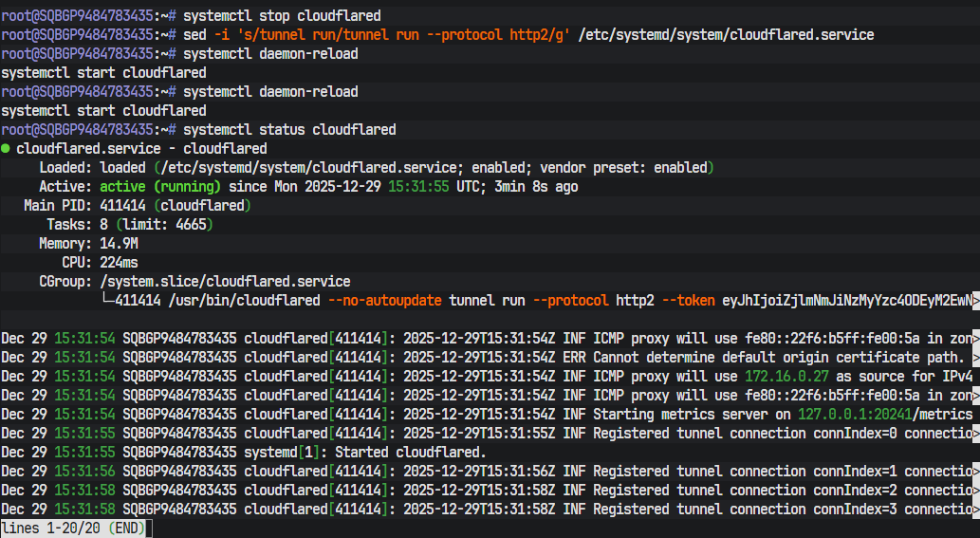Click the path /etc/systemd/system/cloudflared.service on sed line
980x538 pixels.
pos(727,34)
